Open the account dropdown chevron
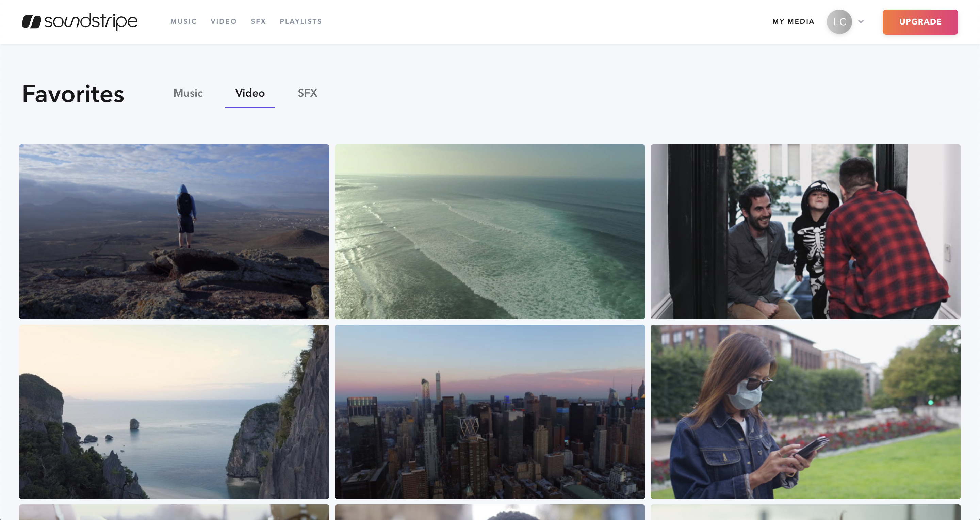Image resolution: width=980 pixels, height=520 pixels. pyautogui.click(x=861, y=22)
